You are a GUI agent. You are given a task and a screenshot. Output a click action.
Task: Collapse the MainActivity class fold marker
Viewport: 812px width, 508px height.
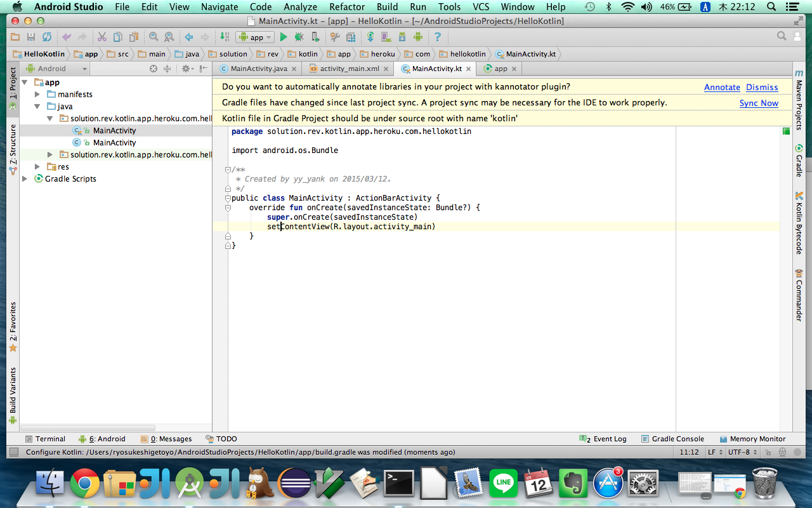tap(228, 197)
